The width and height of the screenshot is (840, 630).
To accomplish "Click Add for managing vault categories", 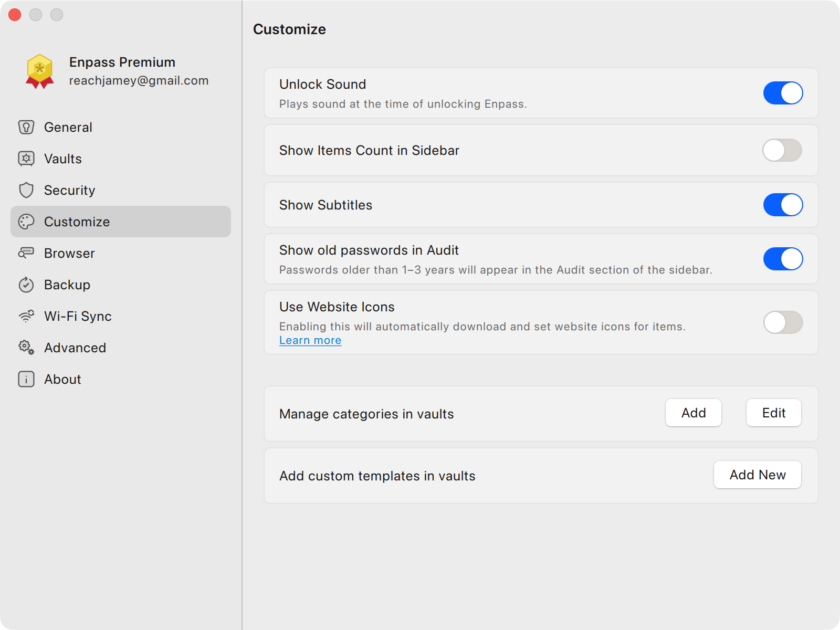I will (694, 413).
